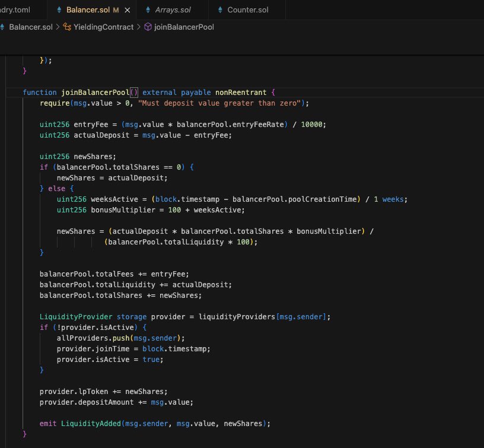Expand breadcrumb chevron after Balancer.sol
Screen dimensions: 484x448
pyautogui.click(x=58, y=27)
